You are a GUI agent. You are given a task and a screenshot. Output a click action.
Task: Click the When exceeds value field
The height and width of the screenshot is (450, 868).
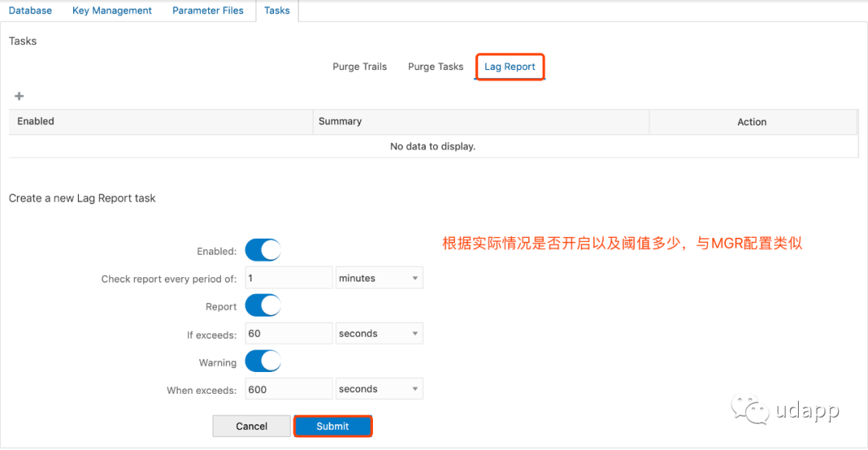pos(289,389)
